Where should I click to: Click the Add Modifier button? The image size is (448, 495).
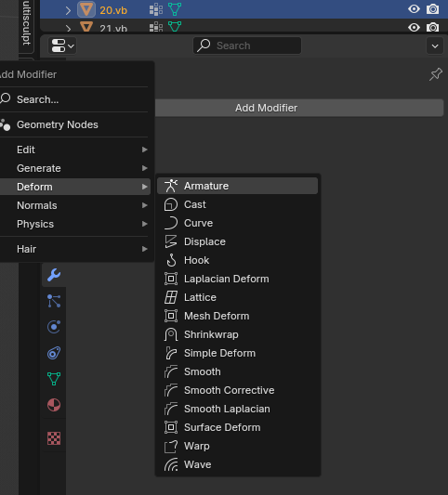point(299,108)
